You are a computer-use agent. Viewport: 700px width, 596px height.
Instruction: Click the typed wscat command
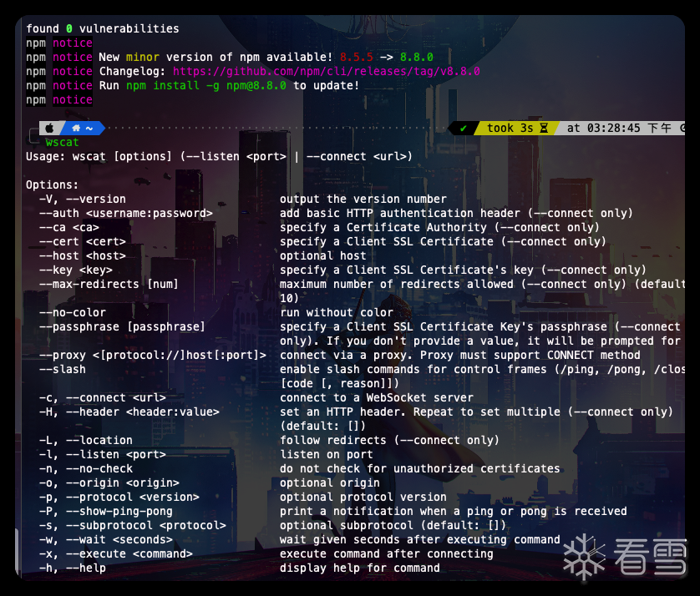63,143
